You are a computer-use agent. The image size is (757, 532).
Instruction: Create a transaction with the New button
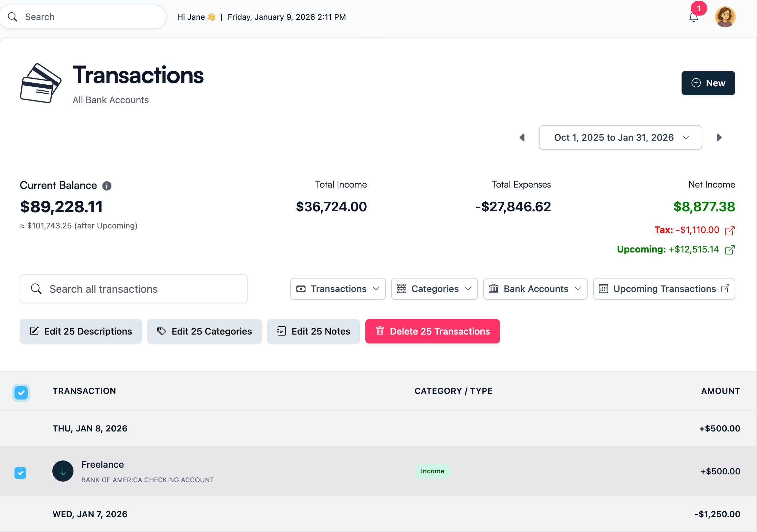coord(708,83)
